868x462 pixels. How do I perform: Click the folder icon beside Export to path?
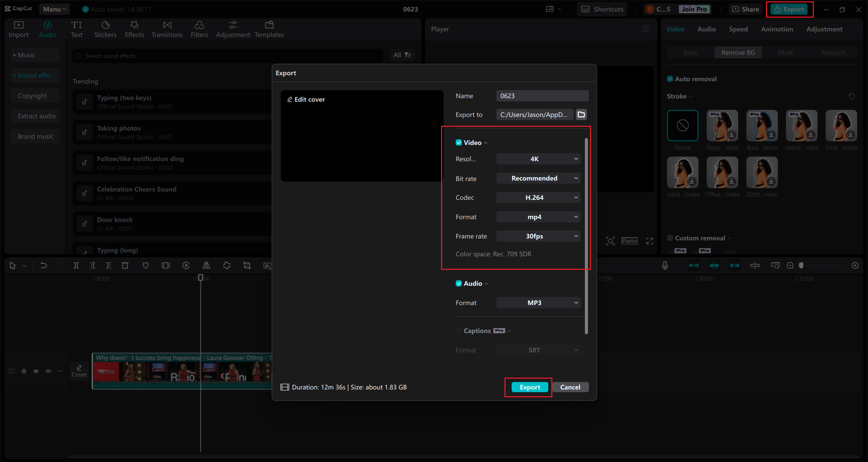tap(581, 115)
